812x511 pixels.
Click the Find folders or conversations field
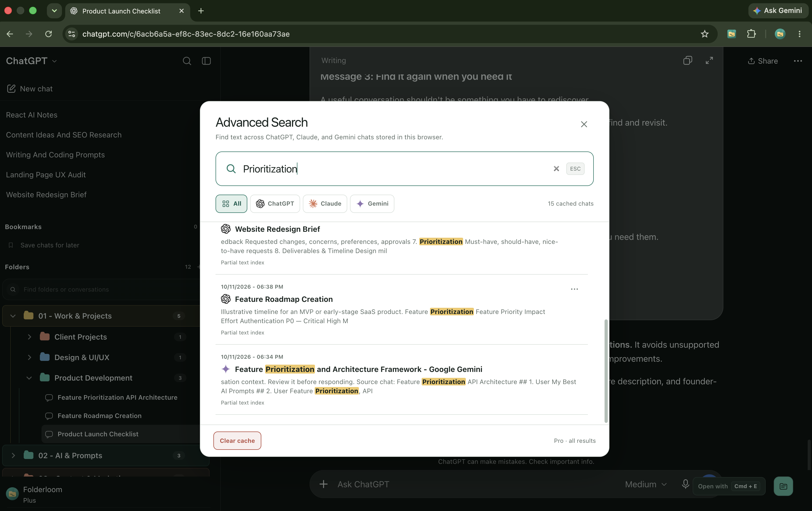[x=101, y=289]
